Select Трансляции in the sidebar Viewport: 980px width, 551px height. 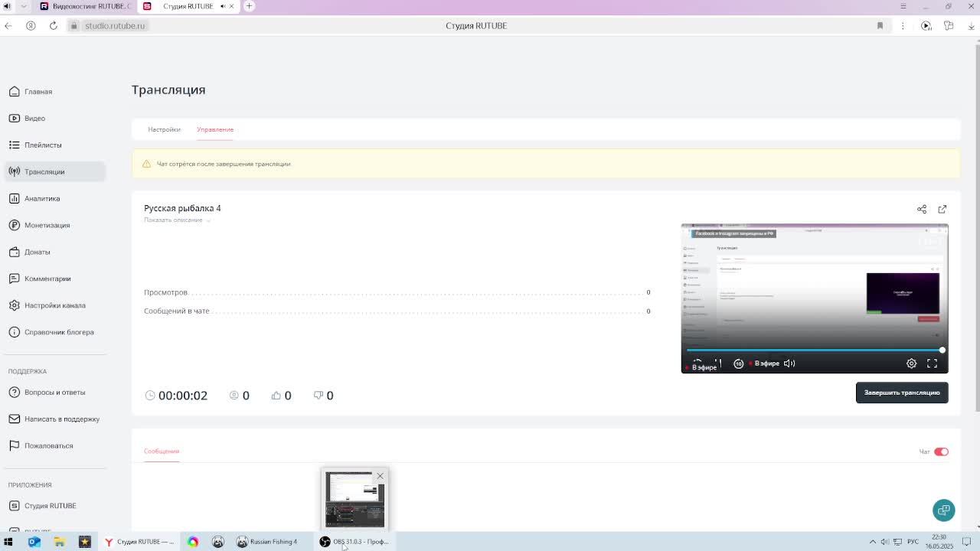point(54,171)
